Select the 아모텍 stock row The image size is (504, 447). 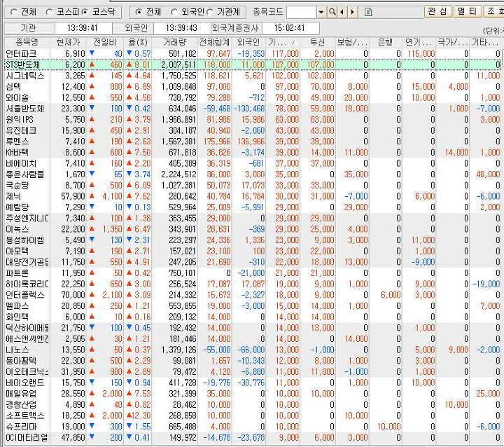[252, 251]
